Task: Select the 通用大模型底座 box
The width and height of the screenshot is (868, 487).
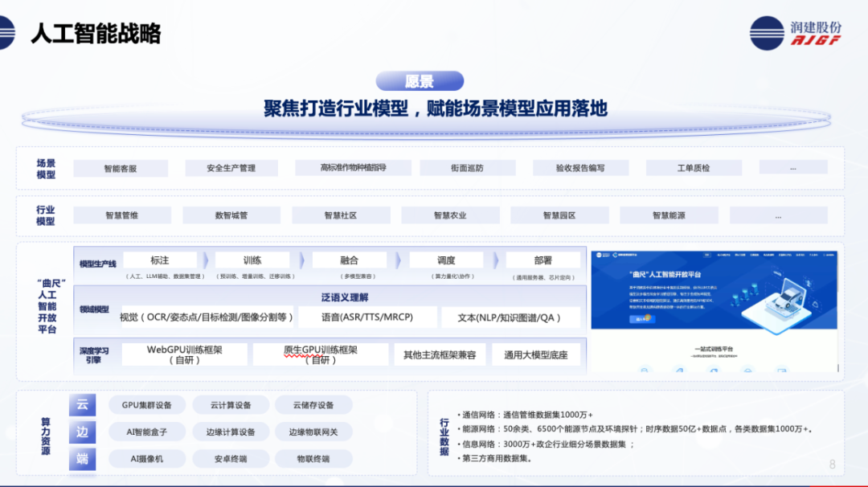Action: [536, 354]
